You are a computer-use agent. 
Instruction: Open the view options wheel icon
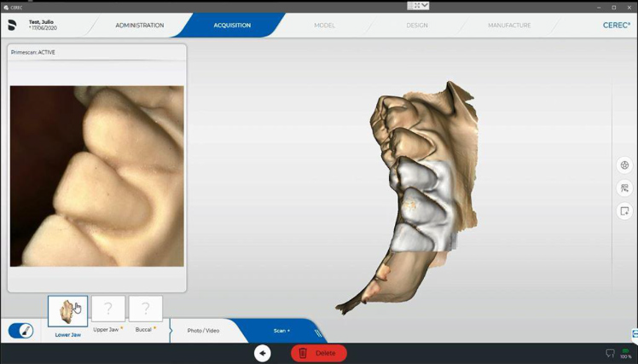624,165
